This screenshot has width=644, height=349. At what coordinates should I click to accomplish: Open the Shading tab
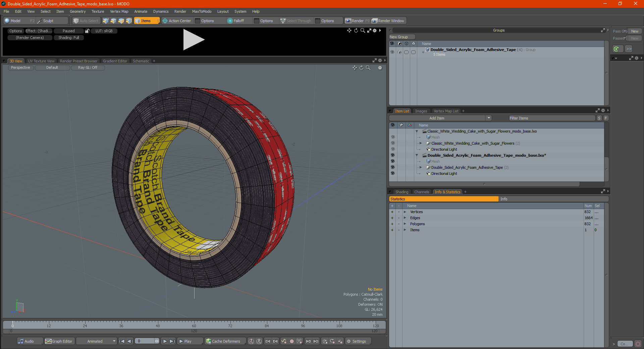[x=402, y=192]
